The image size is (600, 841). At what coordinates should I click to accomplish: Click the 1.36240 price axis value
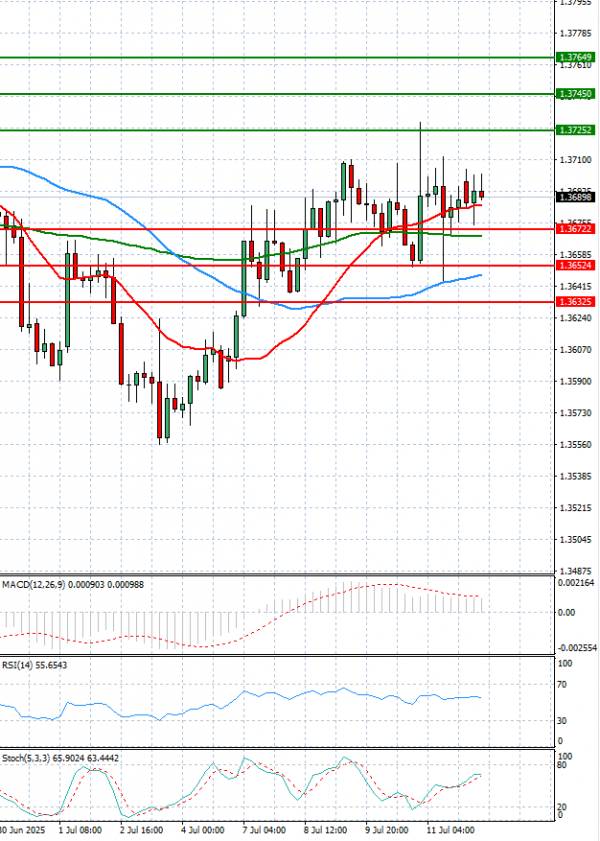[575, 318]
